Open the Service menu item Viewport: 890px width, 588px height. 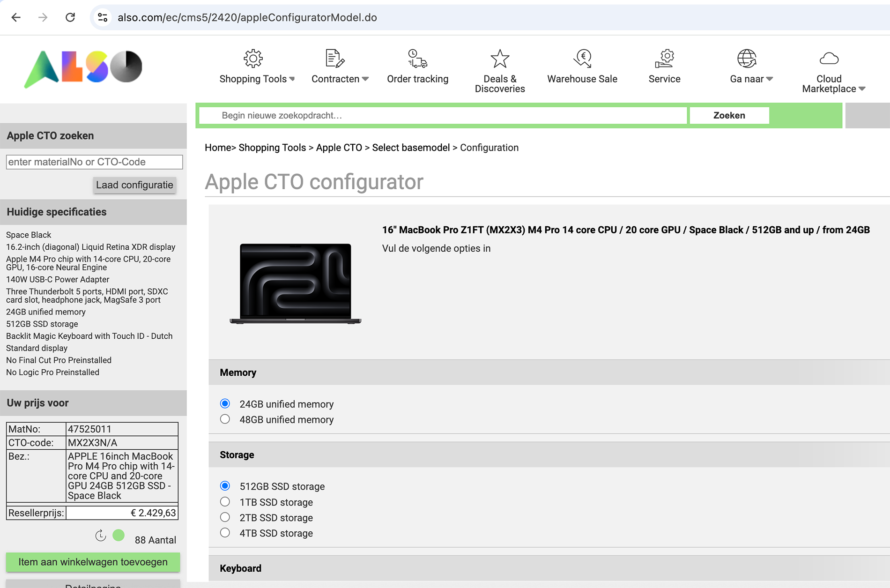pyautogui.click(x=664, y=79)
